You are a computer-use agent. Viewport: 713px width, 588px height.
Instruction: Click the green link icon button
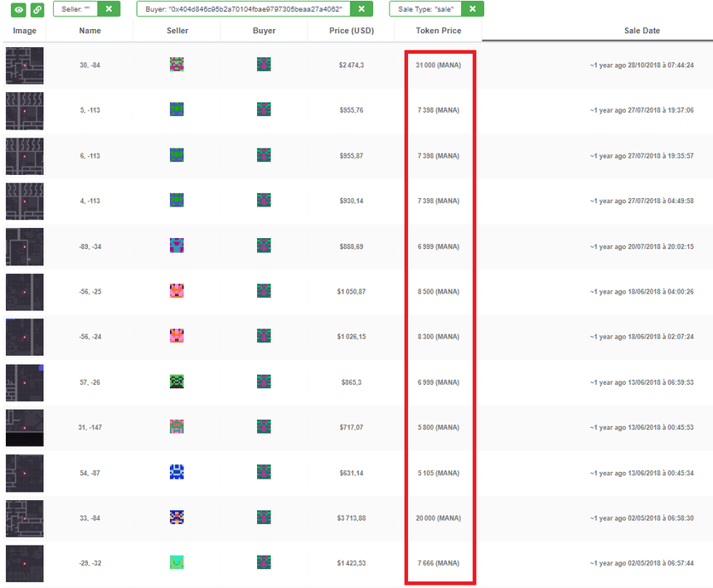click(37, 9)
